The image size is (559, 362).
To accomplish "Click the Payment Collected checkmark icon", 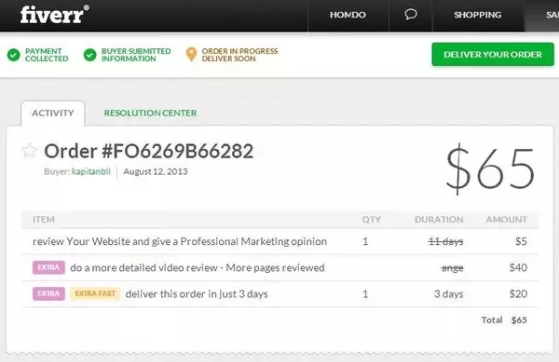I will [x=14, y=55].
